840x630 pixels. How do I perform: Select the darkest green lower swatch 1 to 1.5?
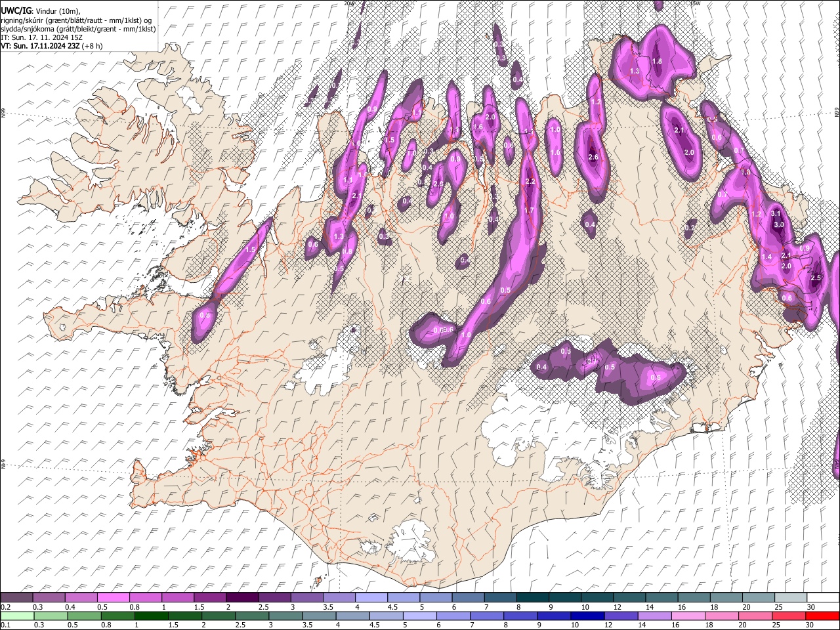coord(151,616)
